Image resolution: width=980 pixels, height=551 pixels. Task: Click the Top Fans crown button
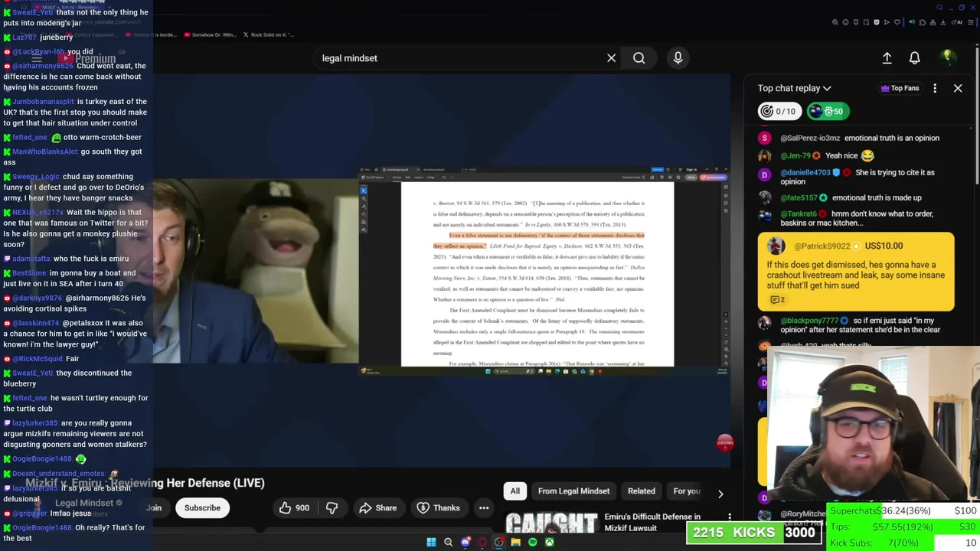(x=900, y=88)
